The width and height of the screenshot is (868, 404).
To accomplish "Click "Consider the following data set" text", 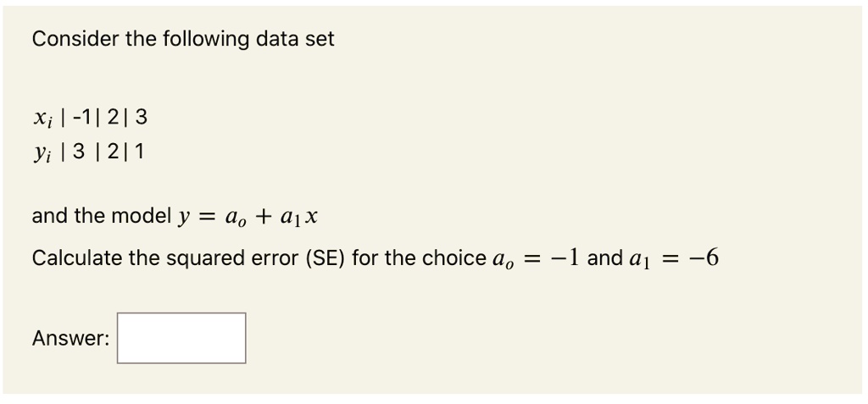I will tap(183, 39).
